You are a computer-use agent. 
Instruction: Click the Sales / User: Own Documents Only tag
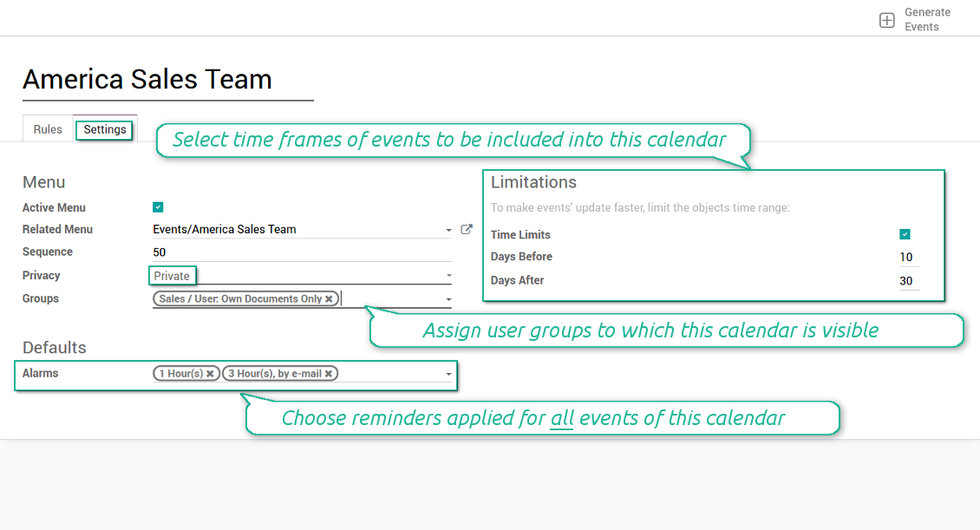[240, 299]
